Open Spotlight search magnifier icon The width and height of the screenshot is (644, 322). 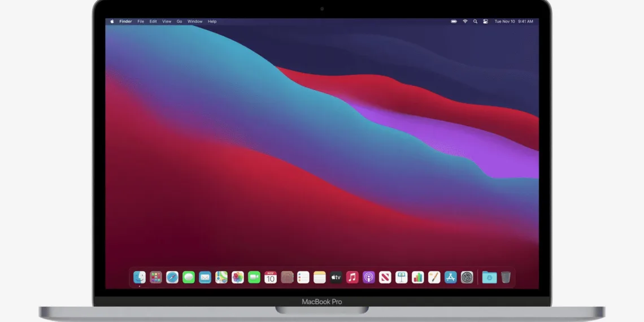click(x=475, y=21)
